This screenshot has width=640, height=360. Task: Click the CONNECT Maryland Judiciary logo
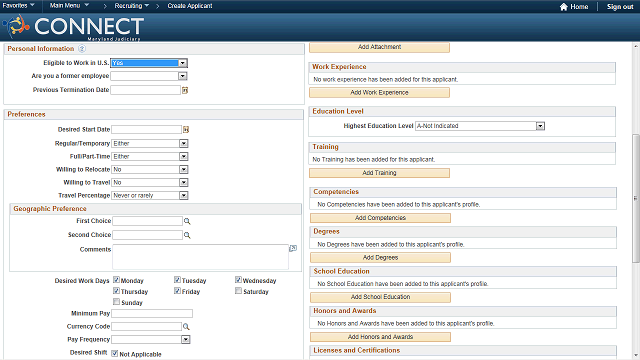click(x=73, y=27)
